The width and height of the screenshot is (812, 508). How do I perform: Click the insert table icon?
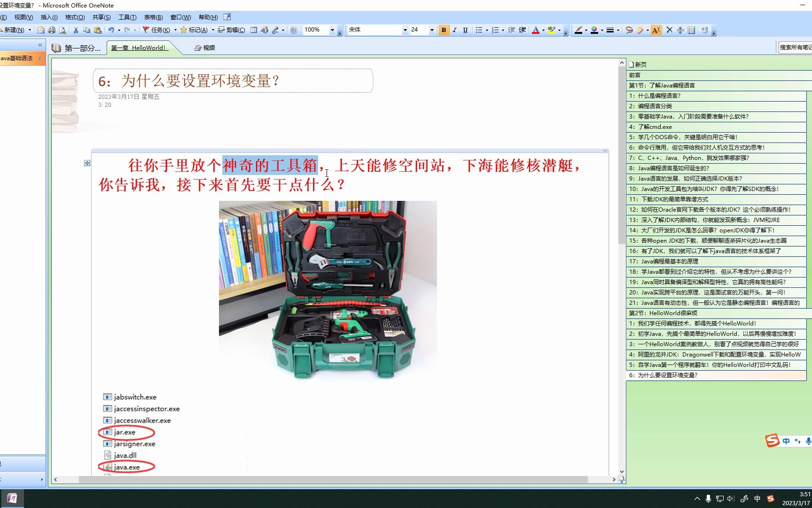(253, 30)
